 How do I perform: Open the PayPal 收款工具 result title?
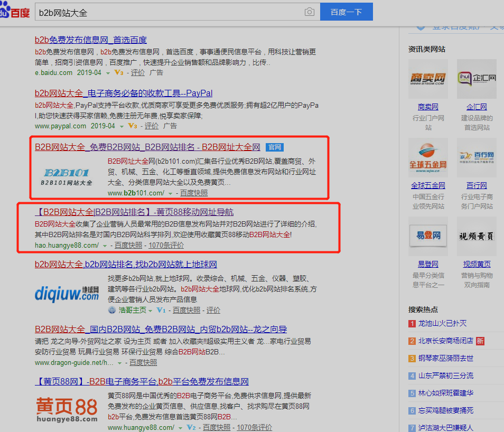(x=124, y=93)
